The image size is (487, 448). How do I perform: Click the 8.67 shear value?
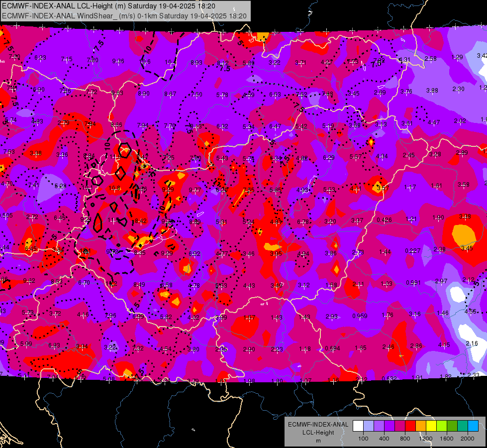pos(170,94)
